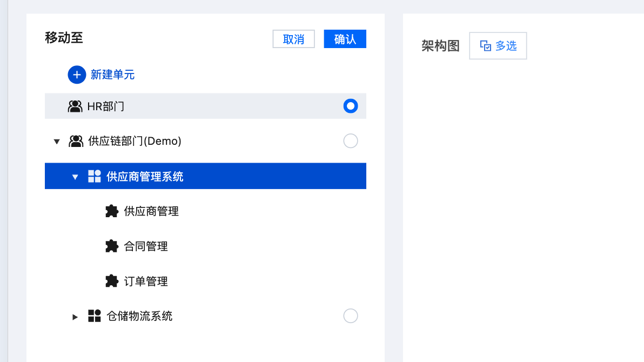
Task: Click the blue plus new unit icon
Action: click(77, 75)
